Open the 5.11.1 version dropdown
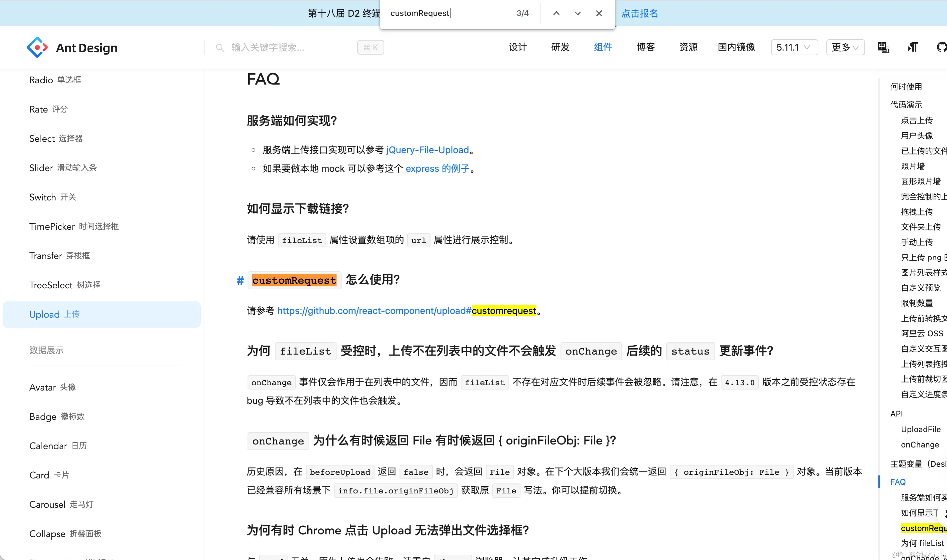 (794, 48)
